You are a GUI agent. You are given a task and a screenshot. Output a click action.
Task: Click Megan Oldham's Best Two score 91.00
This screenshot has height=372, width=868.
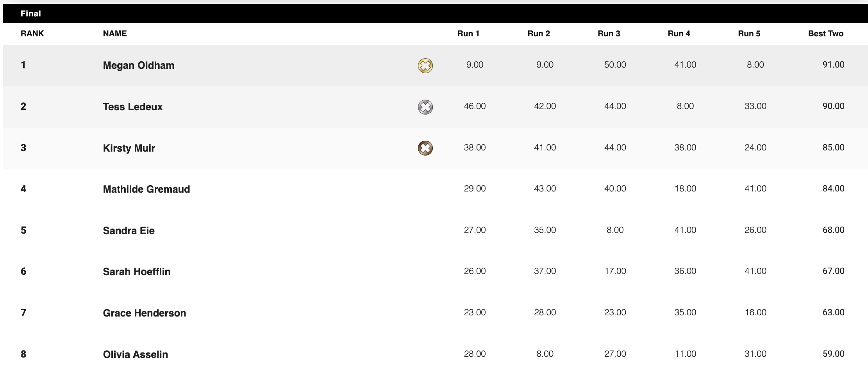click(833, 65)
